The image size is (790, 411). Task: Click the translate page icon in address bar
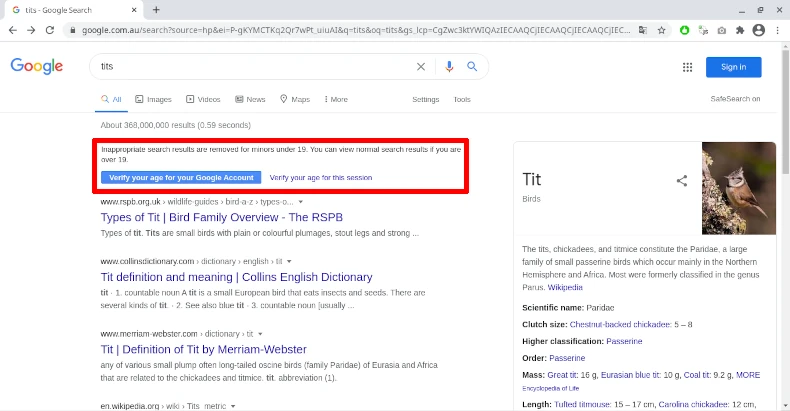click(643, 30)
